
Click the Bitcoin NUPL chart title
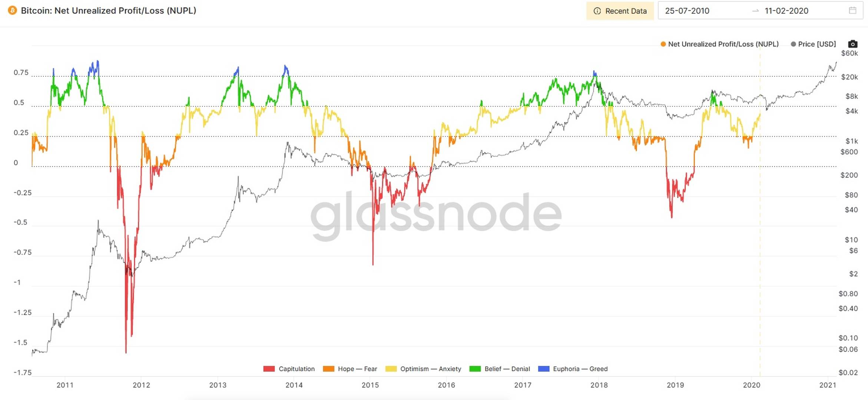tap(108, 10)
